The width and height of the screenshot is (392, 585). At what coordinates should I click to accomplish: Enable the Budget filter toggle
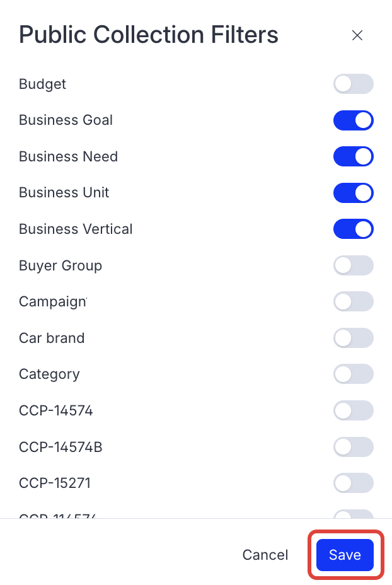(353, 84)
